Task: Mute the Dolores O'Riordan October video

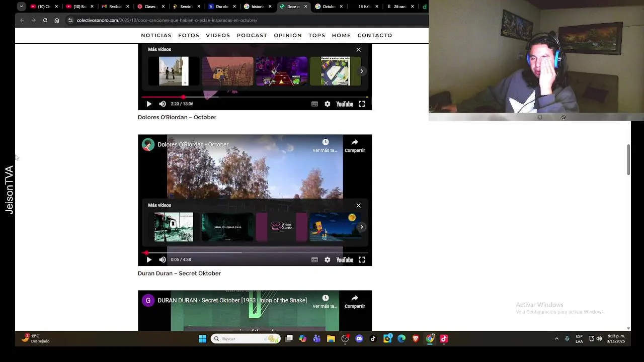Action: pos(163,260)
